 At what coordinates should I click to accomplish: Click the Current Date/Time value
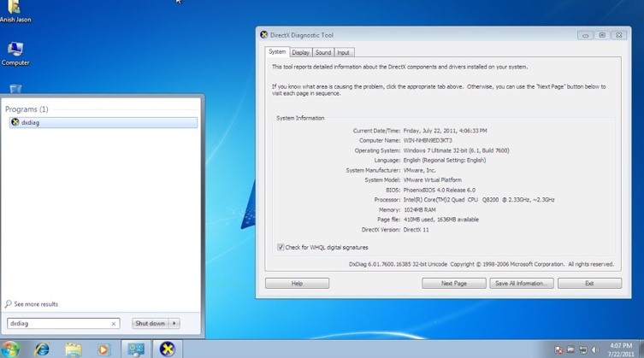(x=445, y=131)
